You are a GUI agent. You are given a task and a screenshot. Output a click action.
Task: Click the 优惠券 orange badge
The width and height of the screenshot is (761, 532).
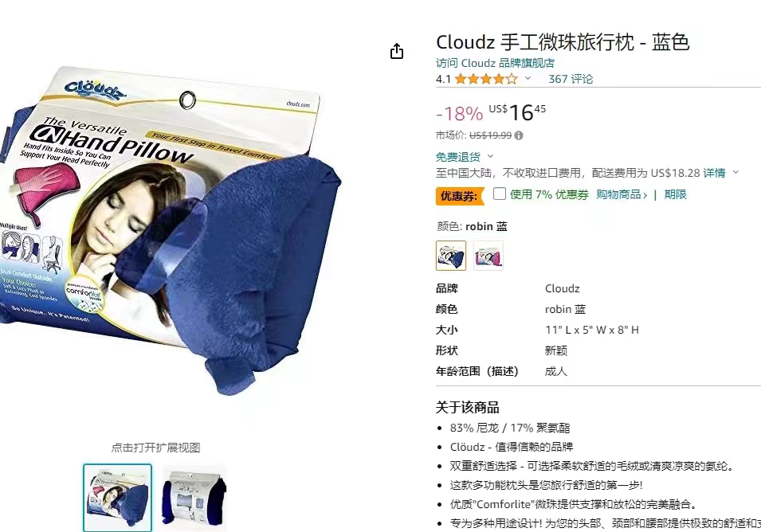pyautogui.click(x=459, y=196)
